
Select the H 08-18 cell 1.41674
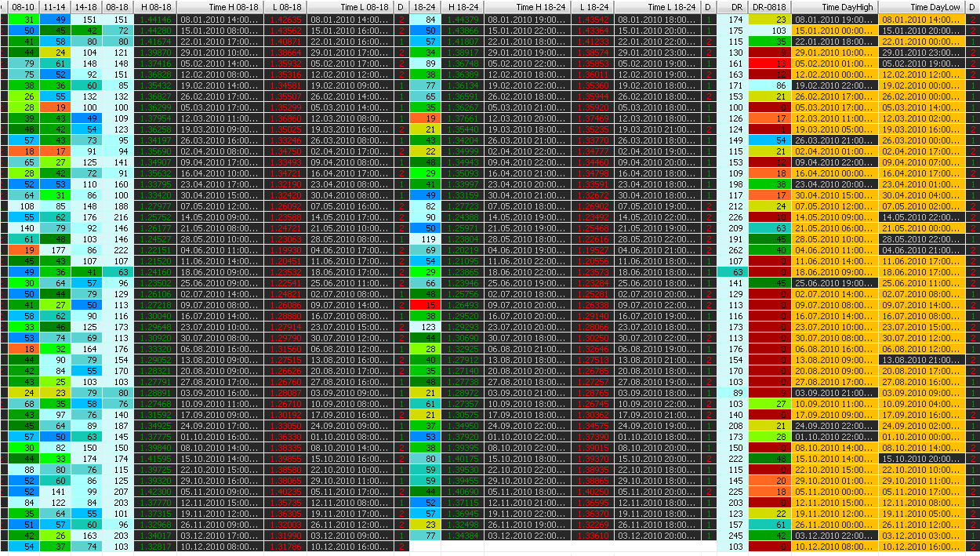(154, 41)
